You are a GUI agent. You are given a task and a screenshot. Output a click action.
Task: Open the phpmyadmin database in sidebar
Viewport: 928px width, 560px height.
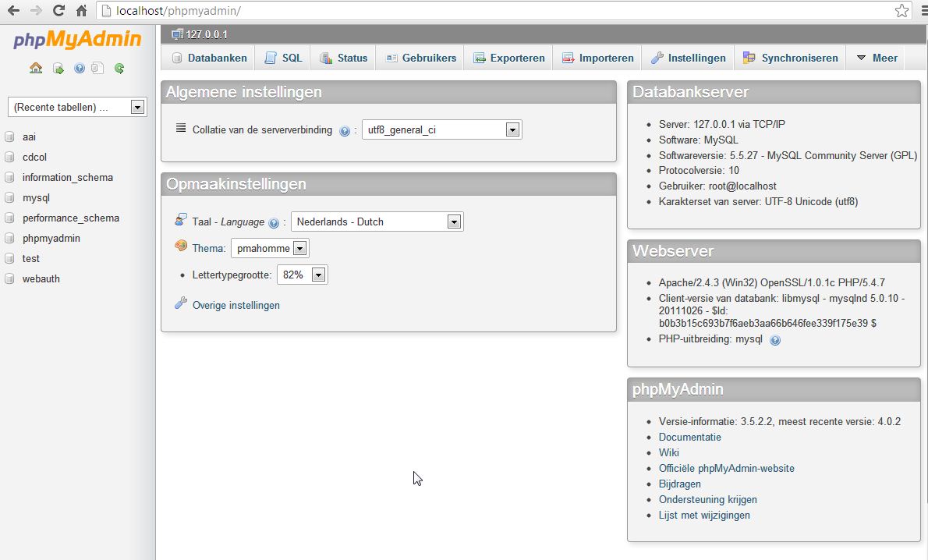pyautogui.click(x=51, y=238)
